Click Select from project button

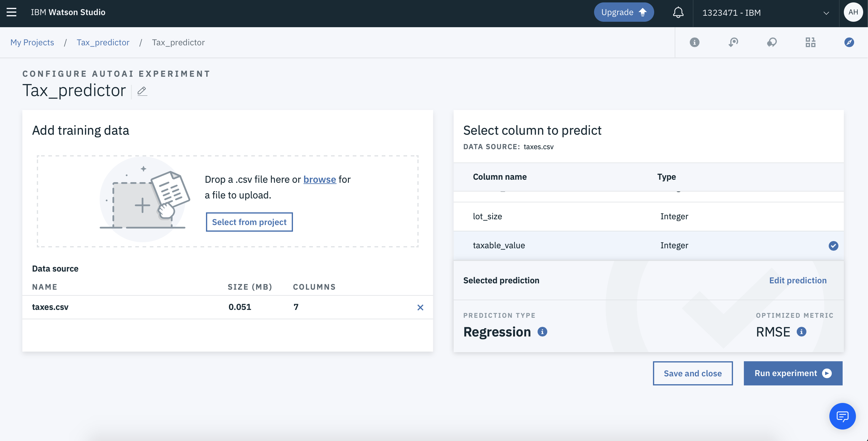(249, 222)
